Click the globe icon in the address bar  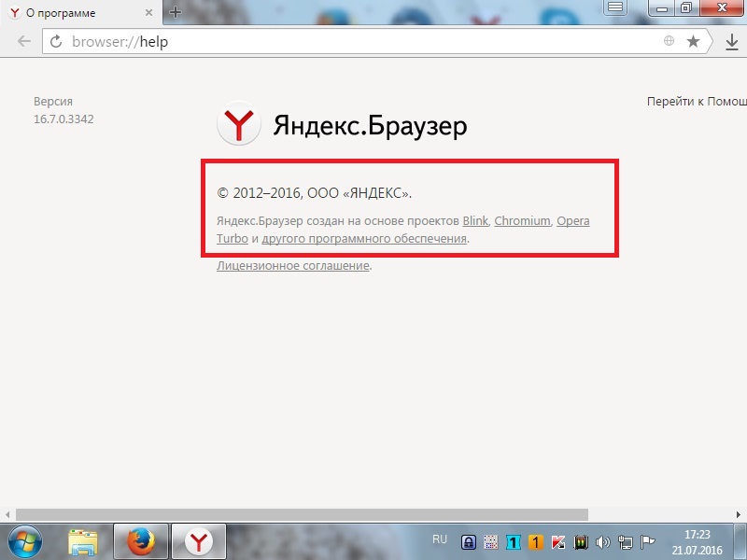pos(669,41)
